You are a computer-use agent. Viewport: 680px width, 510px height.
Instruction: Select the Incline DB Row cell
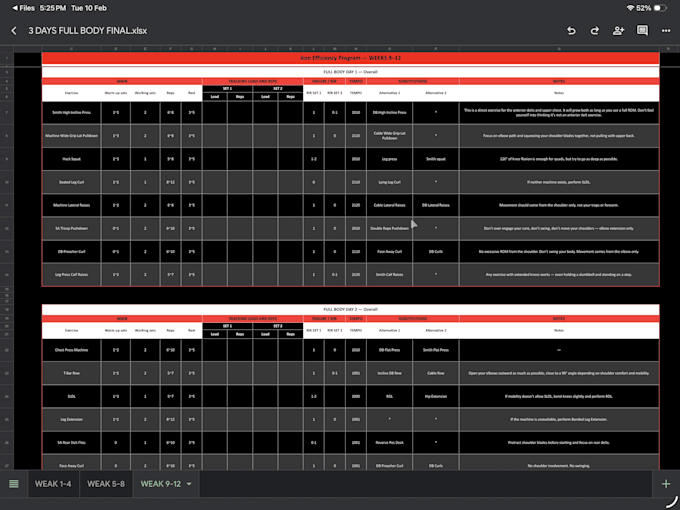pos(389,373)
